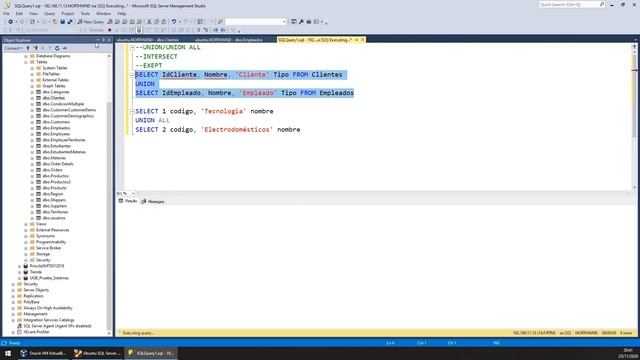The image size is (640, 360).
Task: Click the XEvent Profiler icon
Action: click(19, 332)
